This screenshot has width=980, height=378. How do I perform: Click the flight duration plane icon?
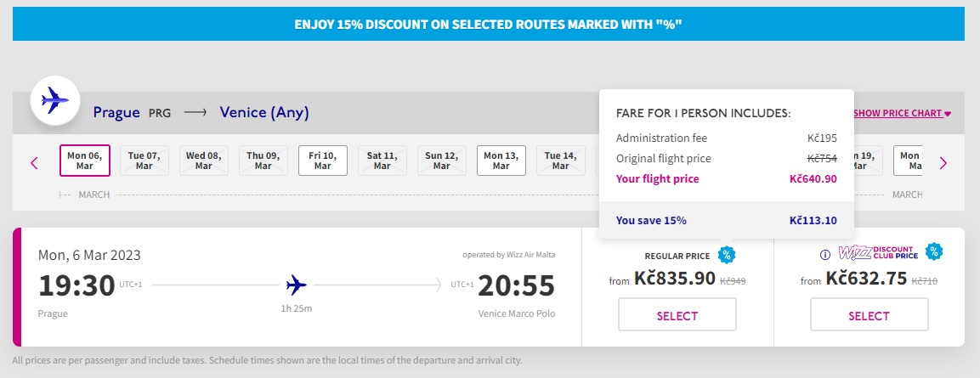(x=297, y=285)
